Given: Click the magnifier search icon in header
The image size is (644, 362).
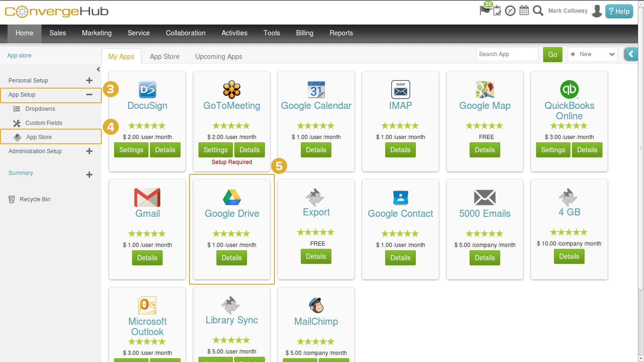Looking at the screenshot, I should (x=538, y=10).
